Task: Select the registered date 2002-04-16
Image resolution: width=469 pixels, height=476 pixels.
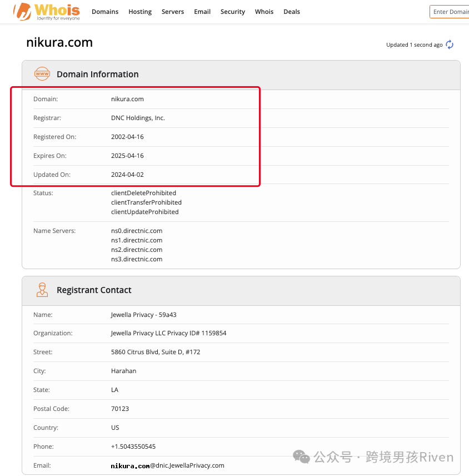Action: 127,137
